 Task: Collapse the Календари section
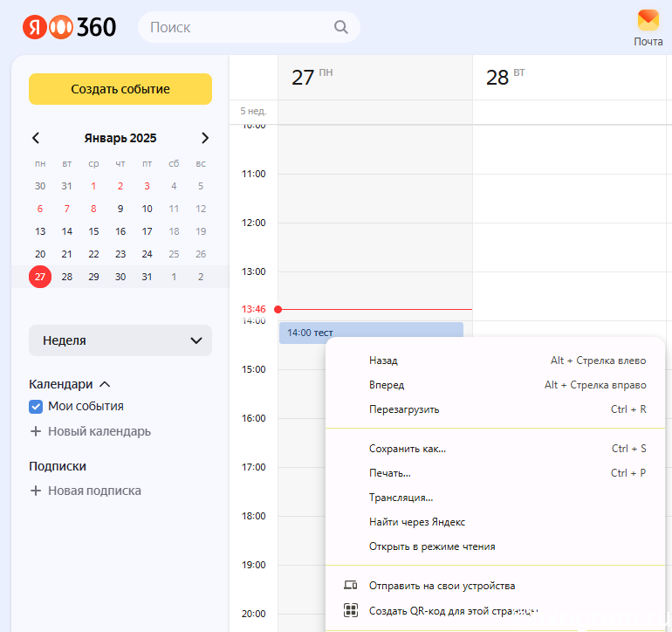[105, 384]
